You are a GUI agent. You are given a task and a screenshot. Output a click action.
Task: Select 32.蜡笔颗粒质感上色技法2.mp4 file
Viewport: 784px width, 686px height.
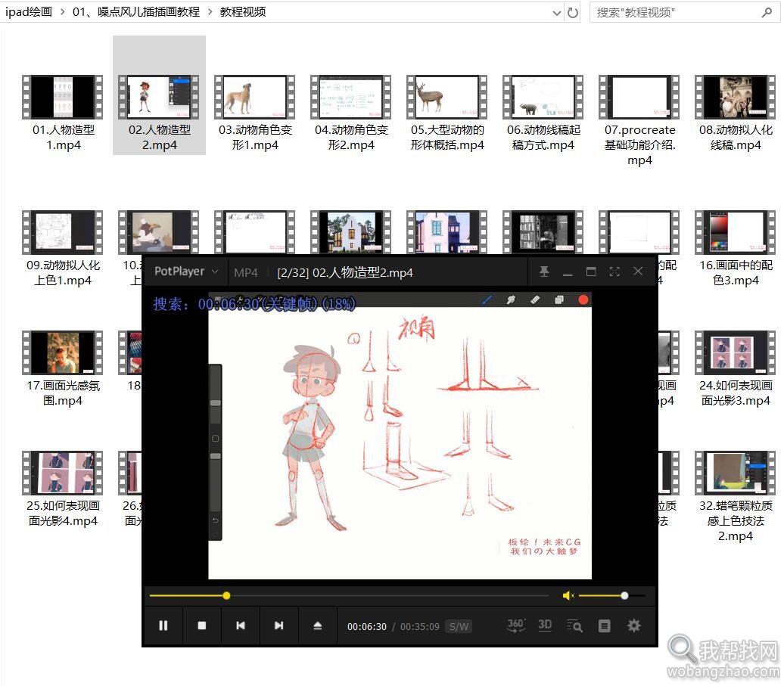click(736, 495)
